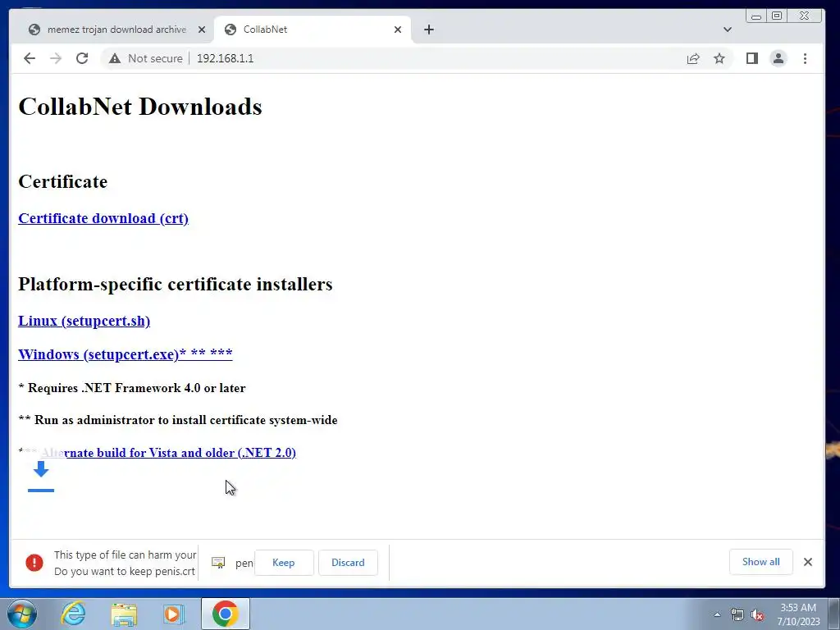Click the CollabNet Downloads heading

click(140, 107)
